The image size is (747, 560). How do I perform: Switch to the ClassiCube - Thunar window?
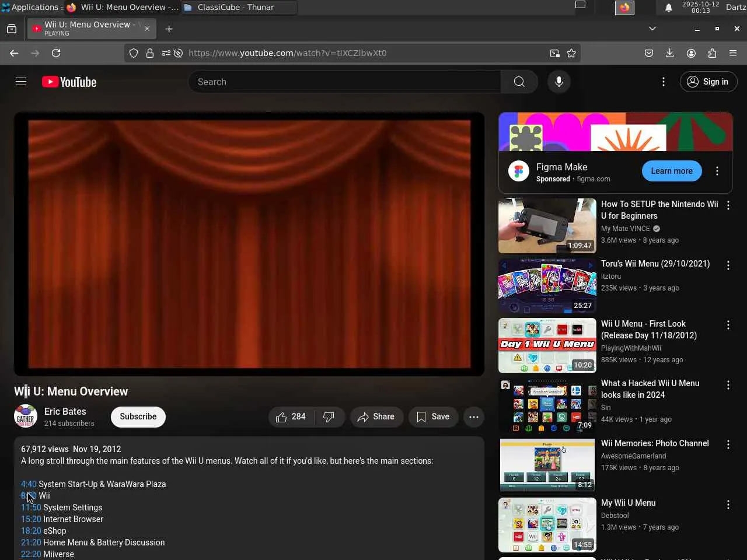pos(239,7)
